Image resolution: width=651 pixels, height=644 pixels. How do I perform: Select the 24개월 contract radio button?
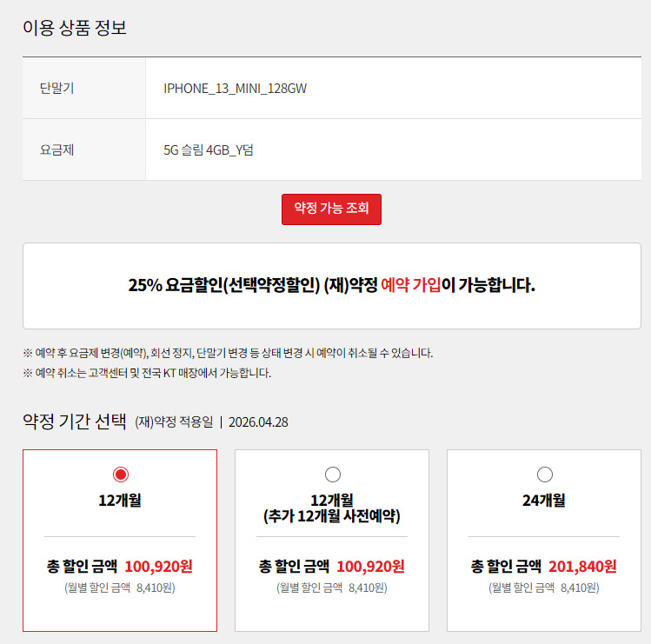(x=544, y=475)
